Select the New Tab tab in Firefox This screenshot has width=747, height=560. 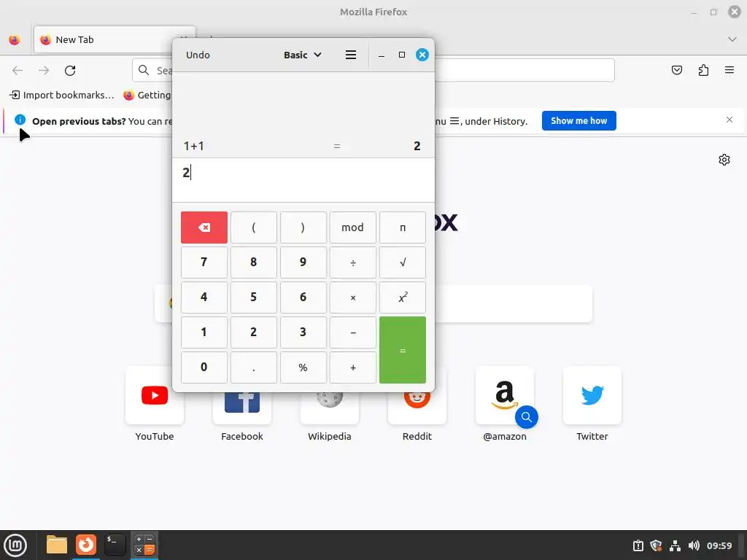click(x=115, y=39)
